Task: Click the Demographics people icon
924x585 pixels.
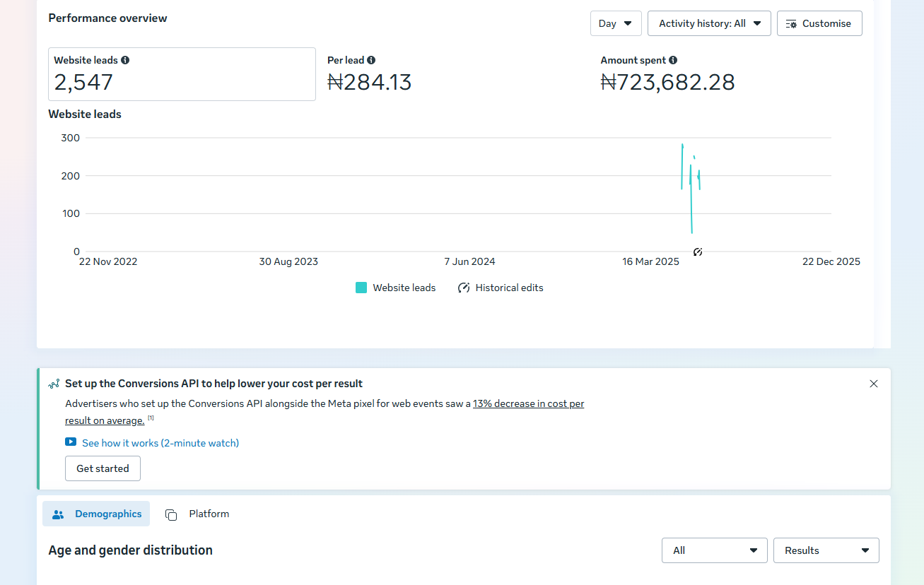Action: pos(59,514)
